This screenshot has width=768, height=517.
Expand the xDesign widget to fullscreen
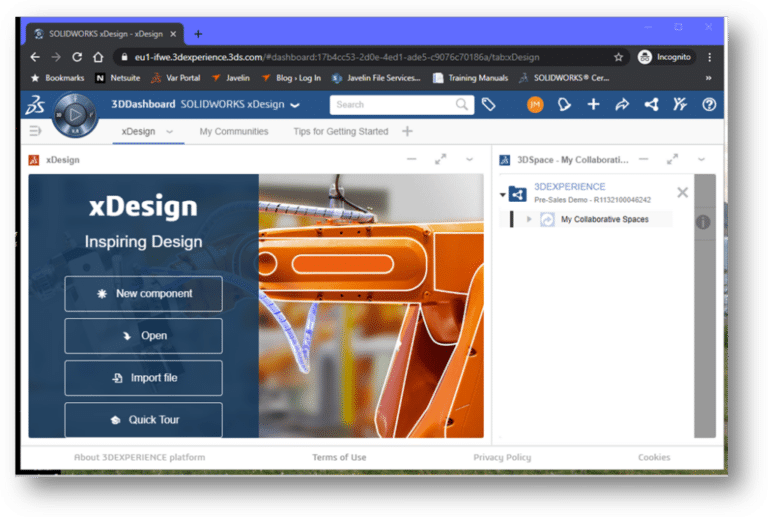(x=441, y=159)
